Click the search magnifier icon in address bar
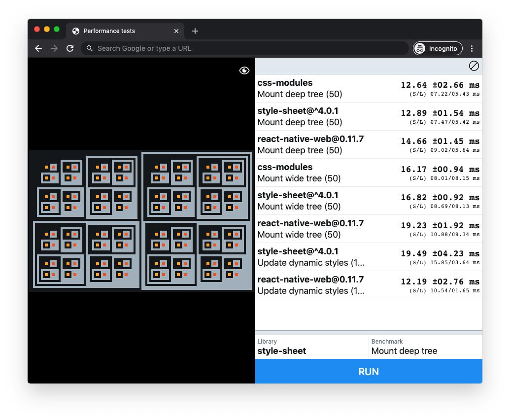Screen dimensions: 510x420 click(90, 48)
